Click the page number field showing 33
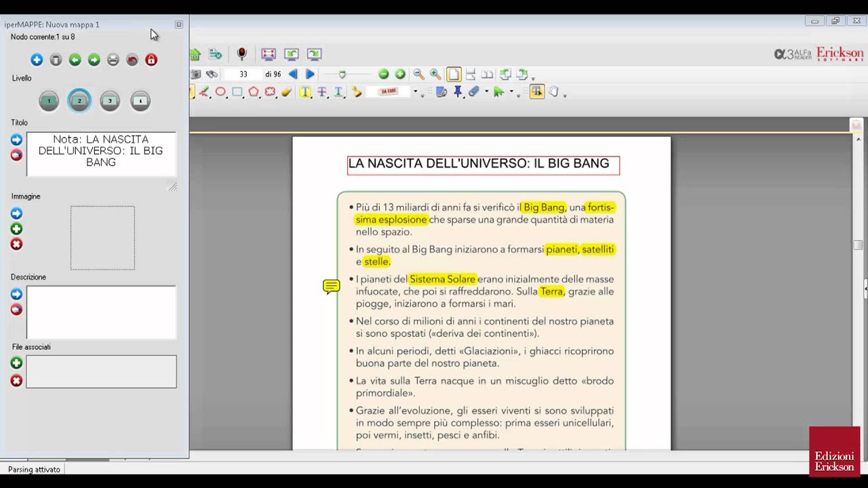 pyautogui.click(x=243, y=75)
